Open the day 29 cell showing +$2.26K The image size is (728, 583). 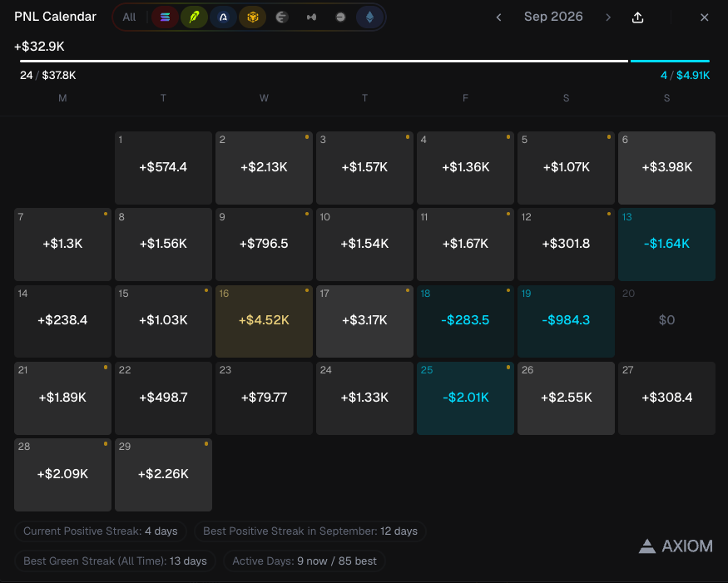click(163, 475)
